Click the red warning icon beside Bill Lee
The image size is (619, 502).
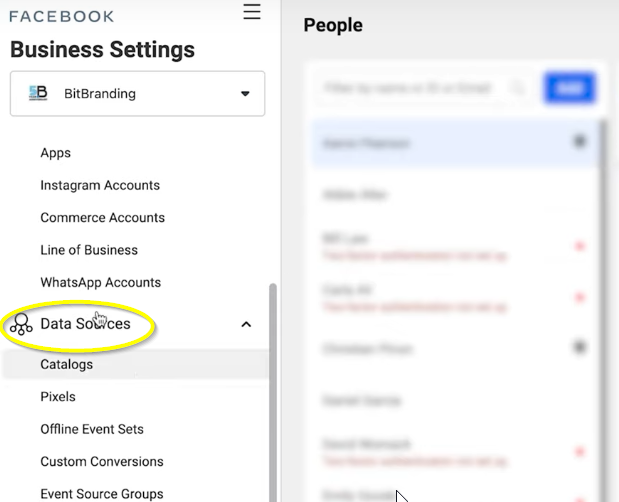coord(580,246)
